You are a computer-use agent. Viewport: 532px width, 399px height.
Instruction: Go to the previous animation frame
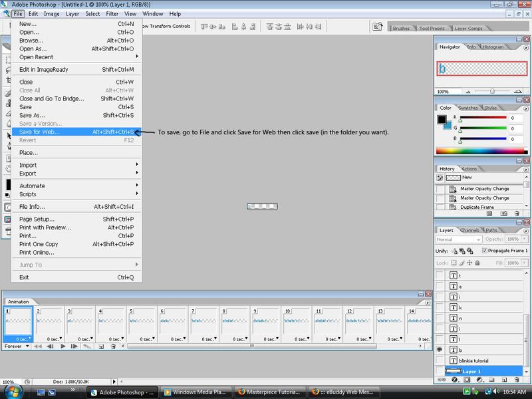[50, 346]
